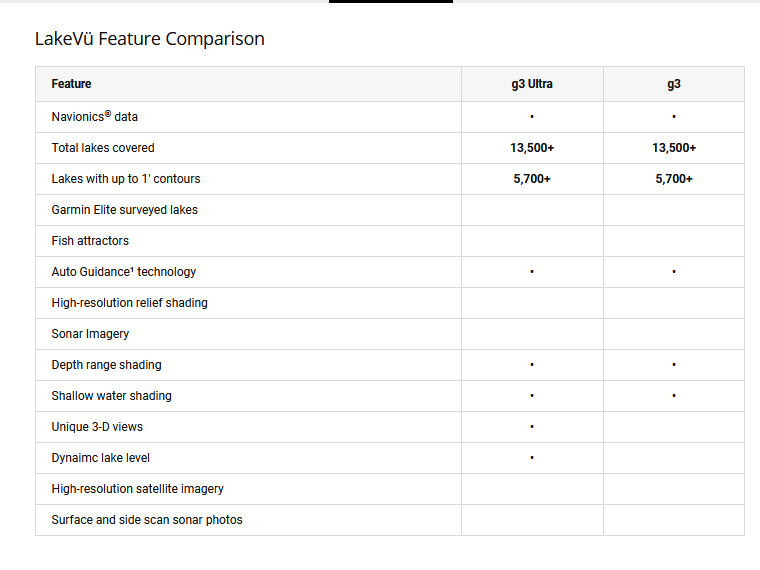Click the LakeVü Feature Comparison heading
Screen dimensions: 760x570
click(150, 39)
